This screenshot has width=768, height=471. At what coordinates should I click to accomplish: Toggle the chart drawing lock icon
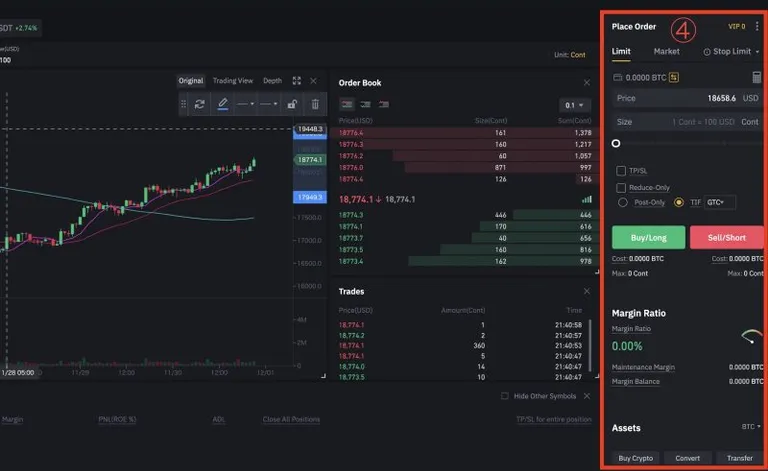(x=292, y=104)
